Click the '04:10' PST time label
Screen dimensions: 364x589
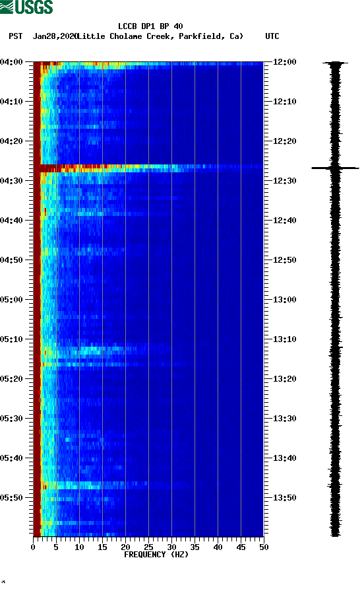coord(11,102)
